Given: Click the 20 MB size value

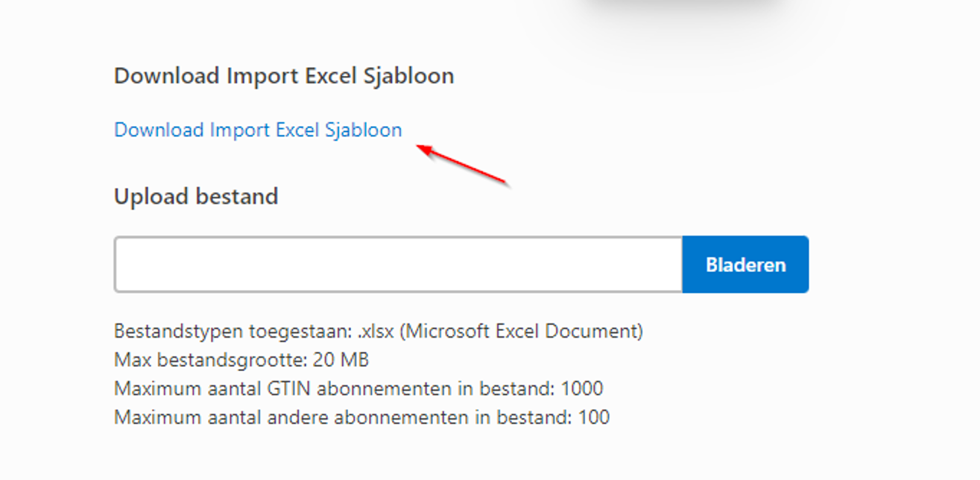Looking at the screenshot, I should (x=341, y=360).
